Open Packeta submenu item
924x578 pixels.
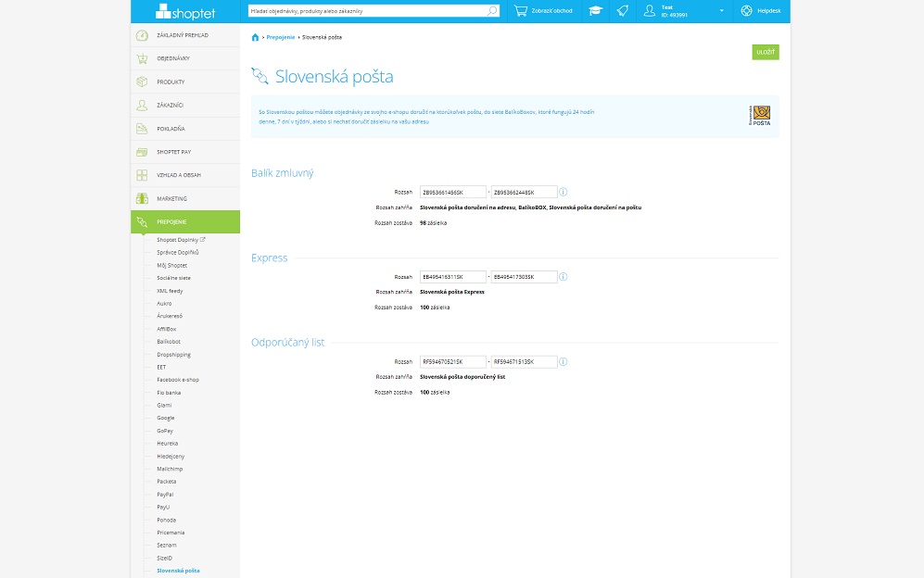coord(166,482)
